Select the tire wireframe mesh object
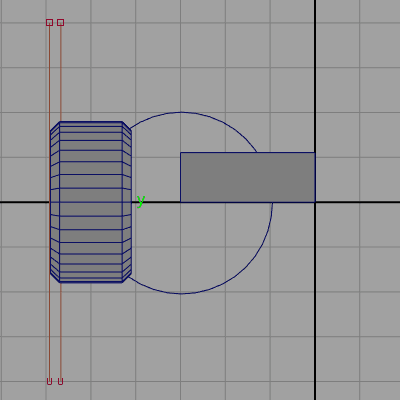 pyautogui.click(x=91, y=202)
